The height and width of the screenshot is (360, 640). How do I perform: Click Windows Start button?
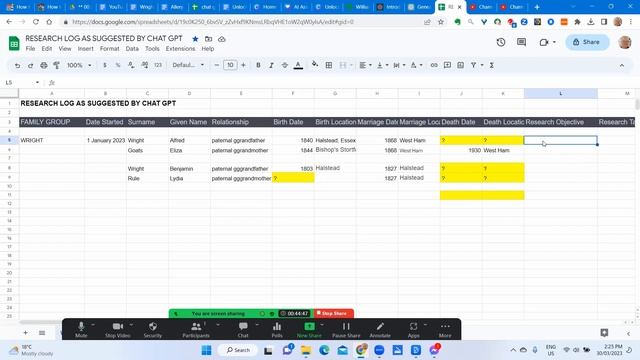coord(207,350)
